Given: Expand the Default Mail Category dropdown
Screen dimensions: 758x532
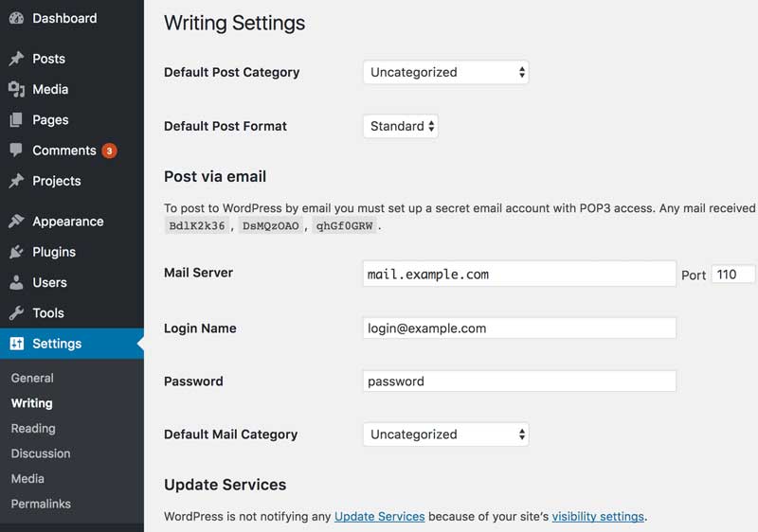Looking at the screenshot, I should pyautogui.click(x=445, y=434).
